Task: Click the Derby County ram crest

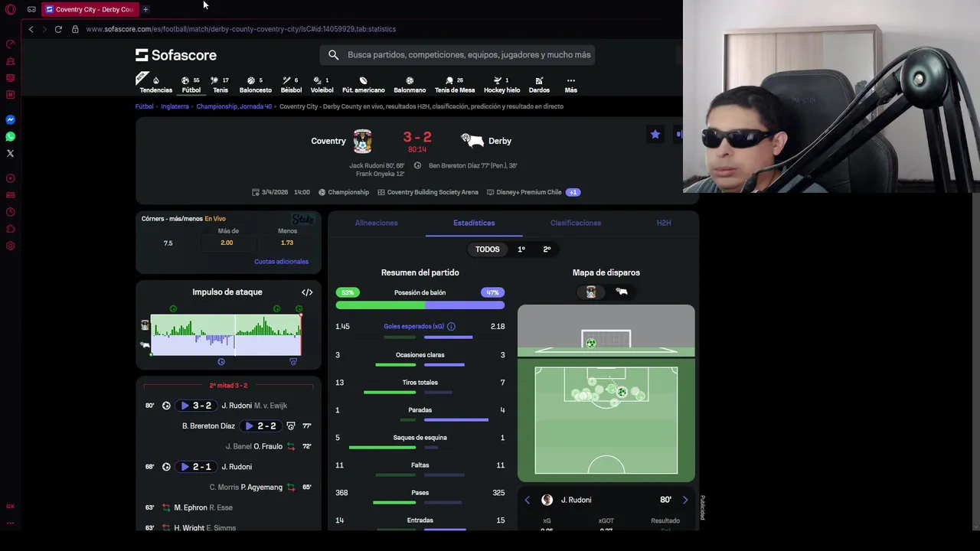Action: [x=472, y=140]
